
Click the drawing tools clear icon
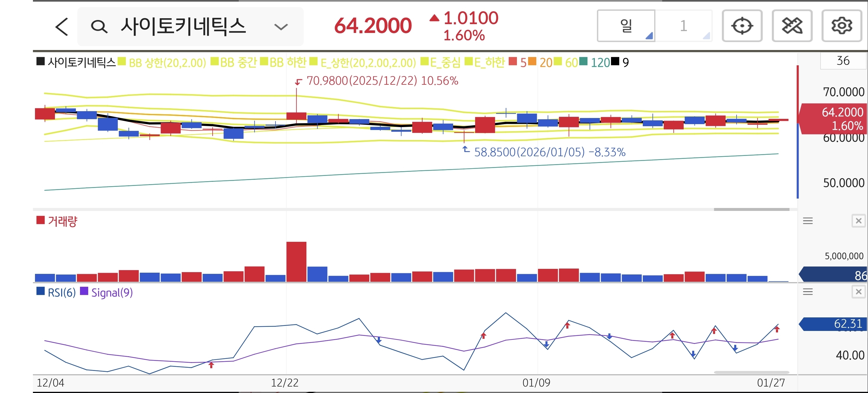792,26
